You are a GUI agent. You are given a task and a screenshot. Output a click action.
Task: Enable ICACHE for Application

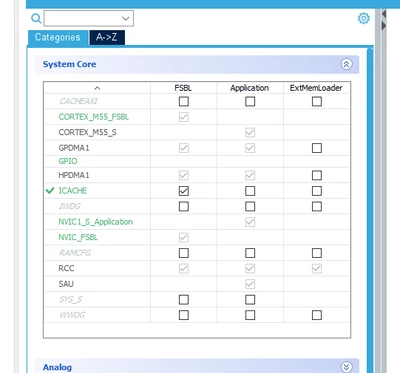(250, 191)
